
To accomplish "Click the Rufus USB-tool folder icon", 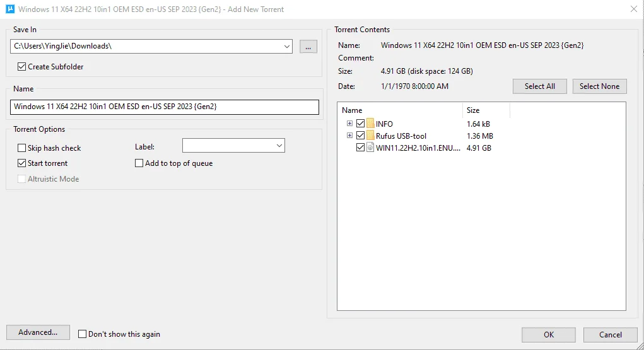I will pyautogui.click(x=370, y=136).
